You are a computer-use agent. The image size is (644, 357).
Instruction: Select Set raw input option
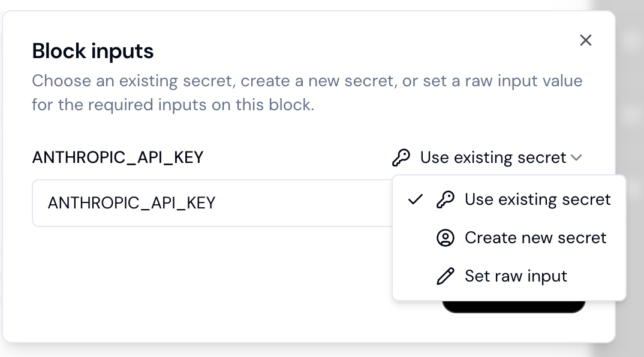click(516, 276)
